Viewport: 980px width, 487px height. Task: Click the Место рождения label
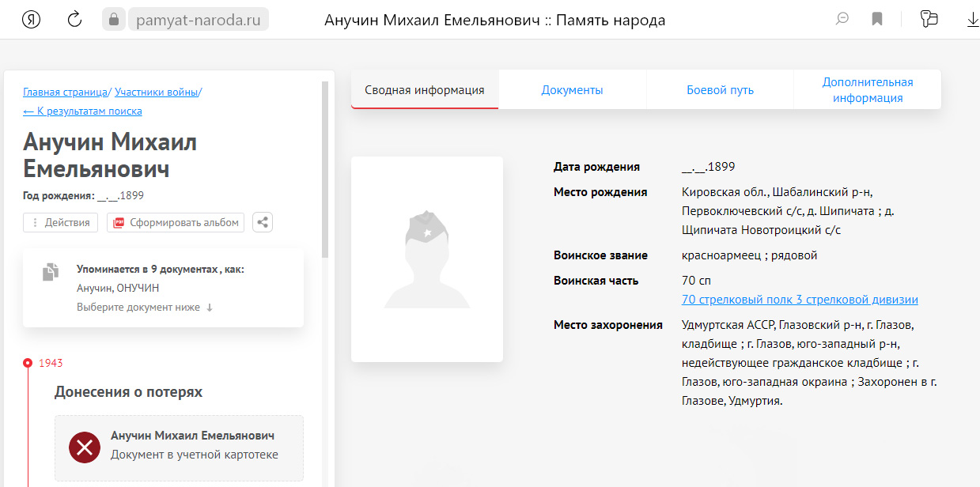coord(600,192)
